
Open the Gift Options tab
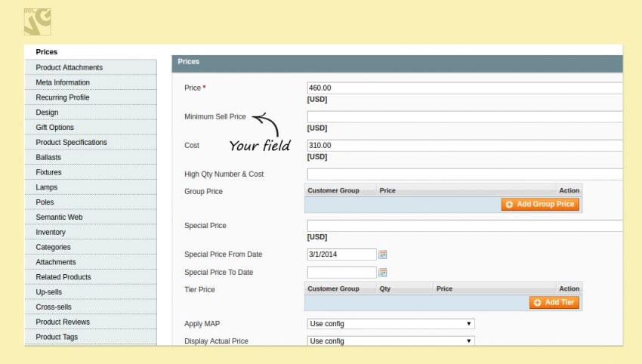click(x=91, y=128)
